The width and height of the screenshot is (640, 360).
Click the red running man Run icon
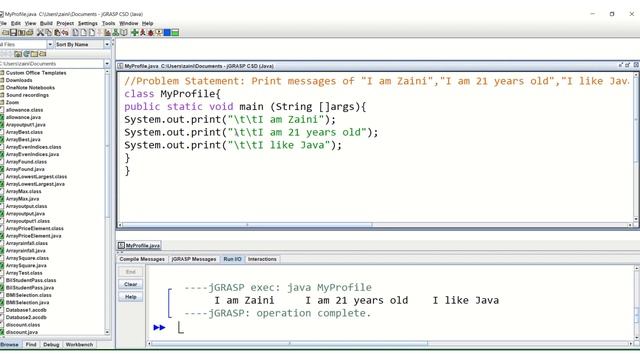(x=142, y=32)
